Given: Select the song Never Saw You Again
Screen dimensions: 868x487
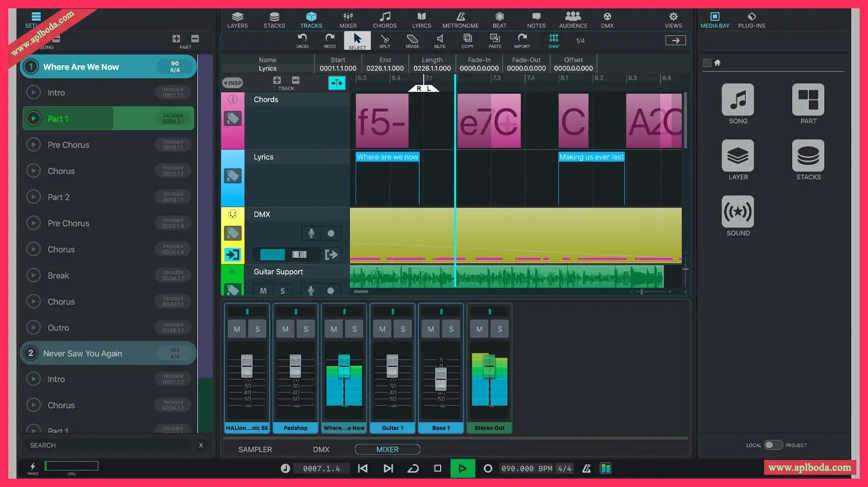Looking at the screenshot, I should pyautogui.click(x=108, y=353).
